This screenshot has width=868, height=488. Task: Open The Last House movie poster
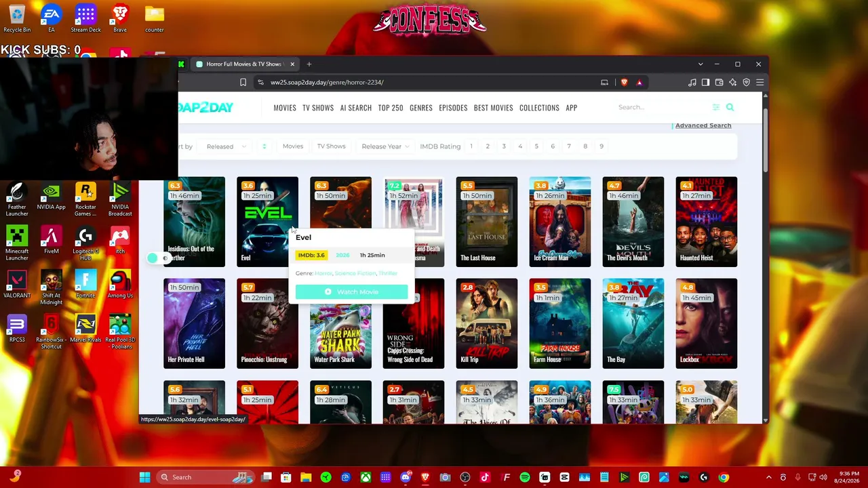[487, 222]
